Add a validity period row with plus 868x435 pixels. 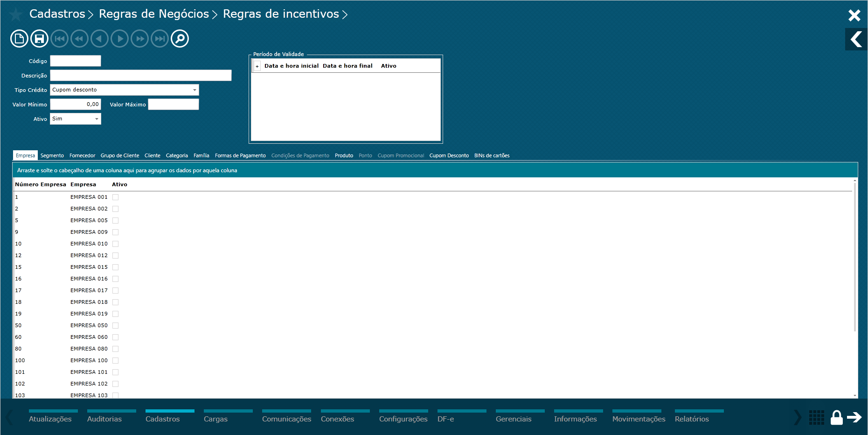[x=257, y=66]
